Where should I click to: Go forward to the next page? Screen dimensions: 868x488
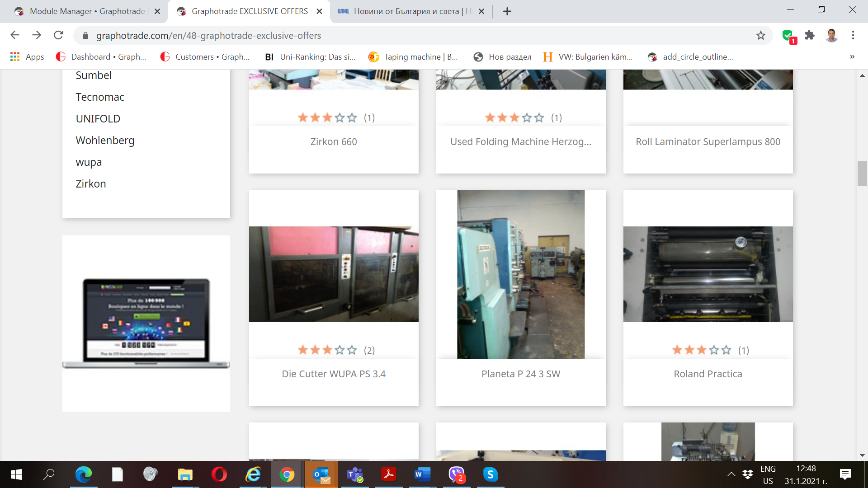[x=37, y=35]
